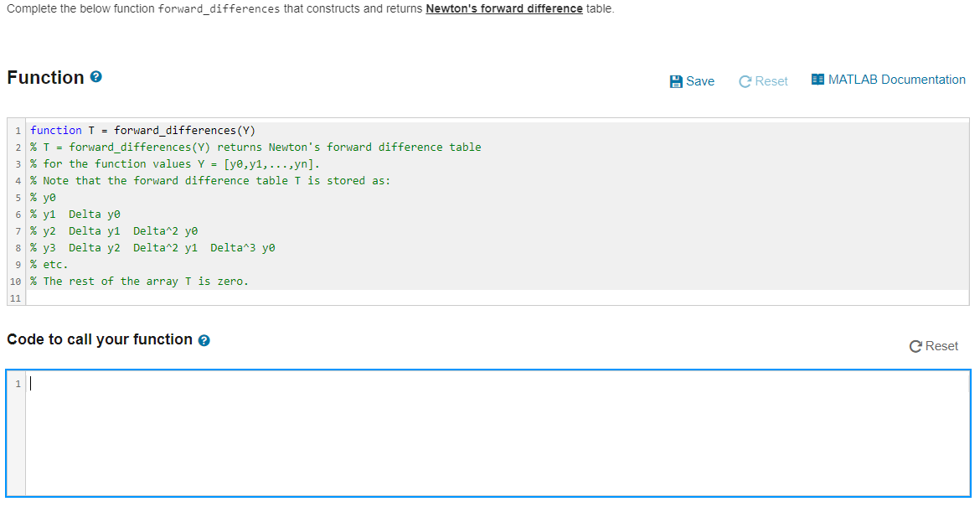Viewport: 980px width, 512px height.
Task: Click line number 5 in the gutter
Action: 17,197
